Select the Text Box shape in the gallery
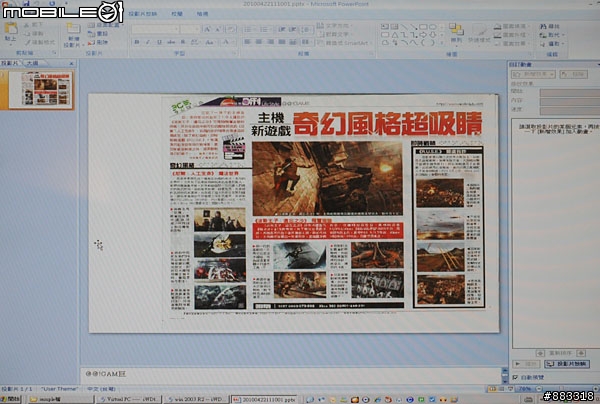The height and width of the screenshot is (404, 600). pyautogui.click(x=385, y=27)
